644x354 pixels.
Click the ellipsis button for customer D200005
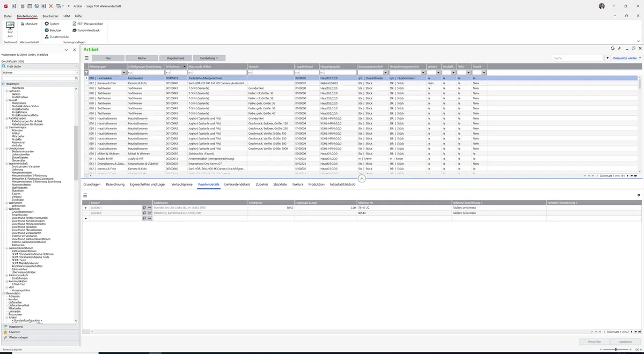[150, 213]
